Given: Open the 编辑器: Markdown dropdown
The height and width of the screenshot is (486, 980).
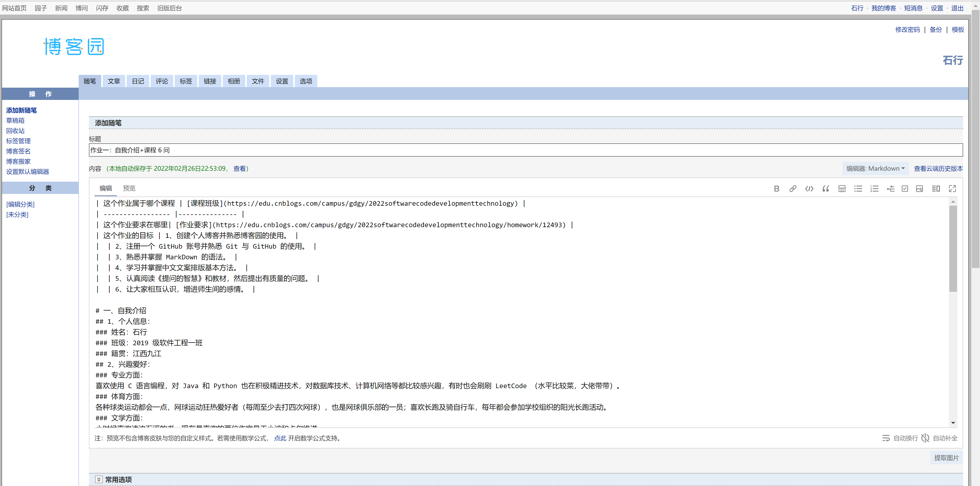Looking at the screenshot, I should tap(875, 168).
